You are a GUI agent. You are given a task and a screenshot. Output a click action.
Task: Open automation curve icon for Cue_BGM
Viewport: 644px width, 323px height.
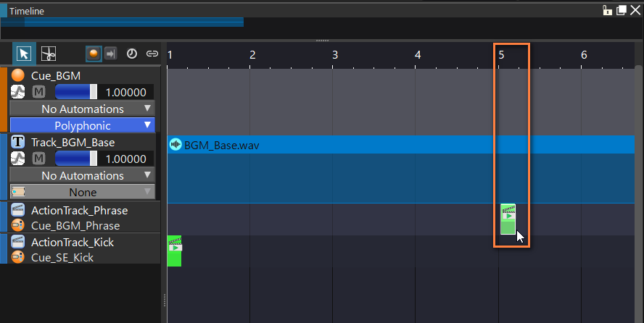pyautogui.click(x=17, y=92)
